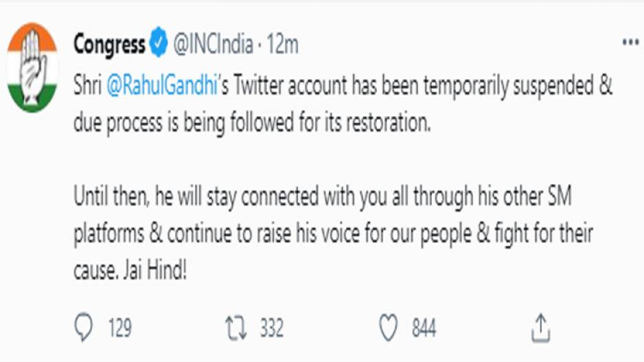Click the 'temporarily suspended' line of tweet text
This screenshot has width=644, height=362.
(343, 86)
